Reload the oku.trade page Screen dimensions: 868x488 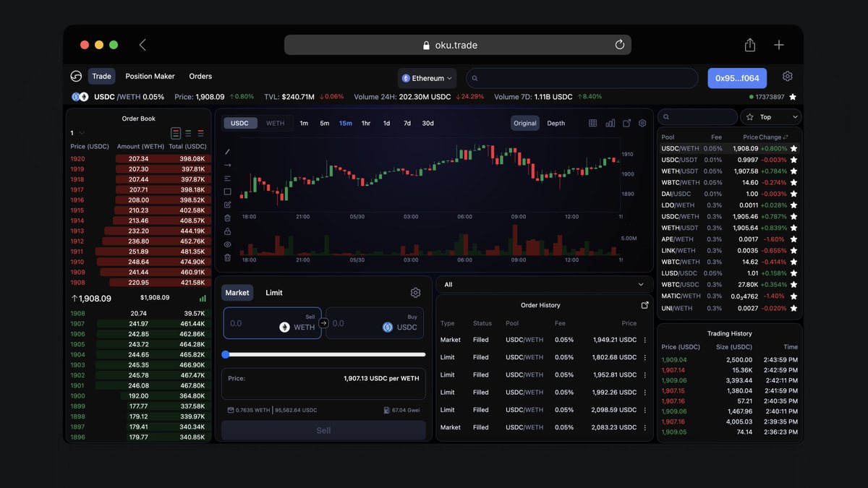coord(620,45)
